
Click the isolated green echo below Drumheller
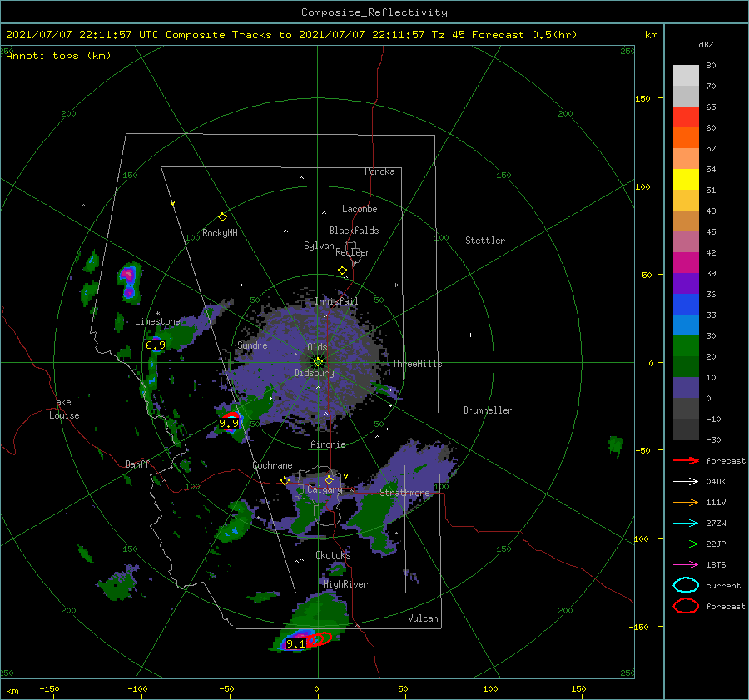616,446
